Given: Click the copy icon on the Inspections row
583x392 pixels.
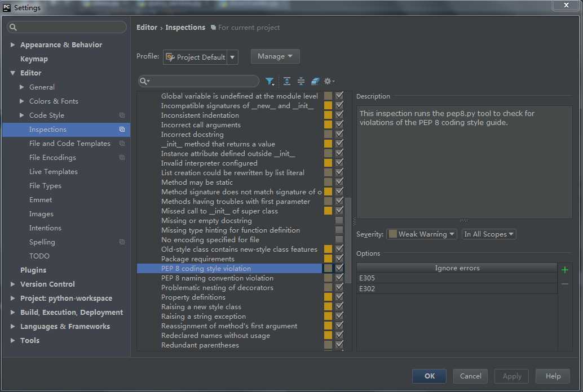Looking at the screenshot, I should pos(122,130).
